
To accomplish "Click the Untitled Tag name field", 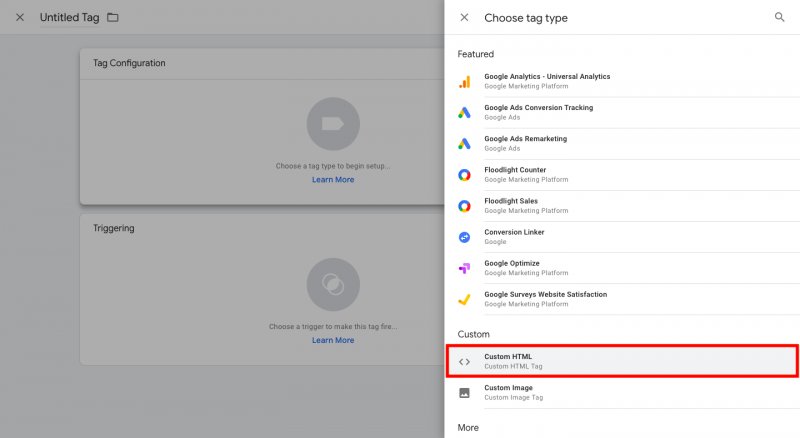I will point(69,17).
